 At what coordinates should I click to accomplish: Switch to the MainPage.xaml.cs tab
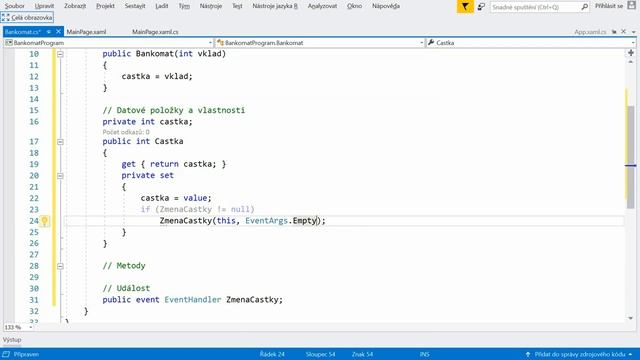(155, 32)
